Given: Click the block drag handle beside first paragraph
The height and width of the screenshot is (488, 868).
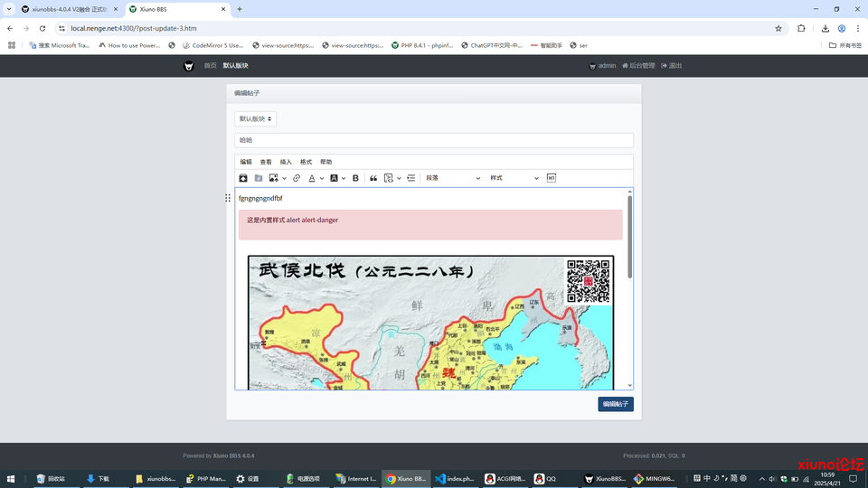Looking at the screenshot, I should [228, 198].
